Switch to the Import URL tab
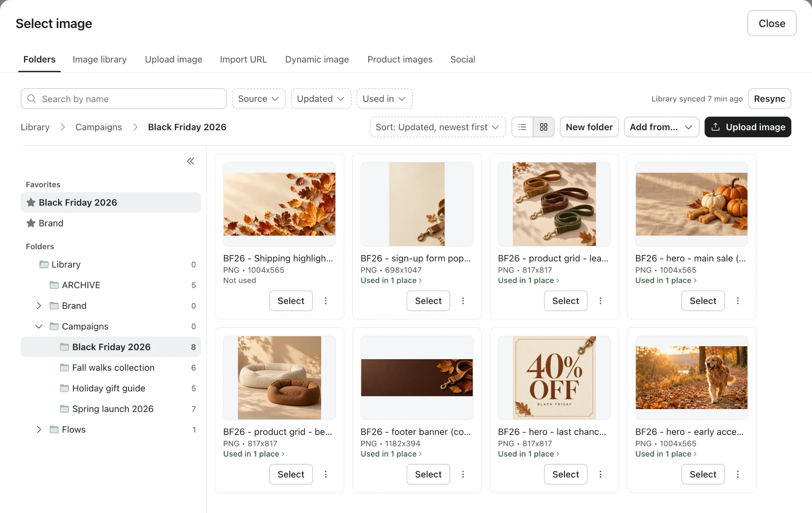 point(243,59)
